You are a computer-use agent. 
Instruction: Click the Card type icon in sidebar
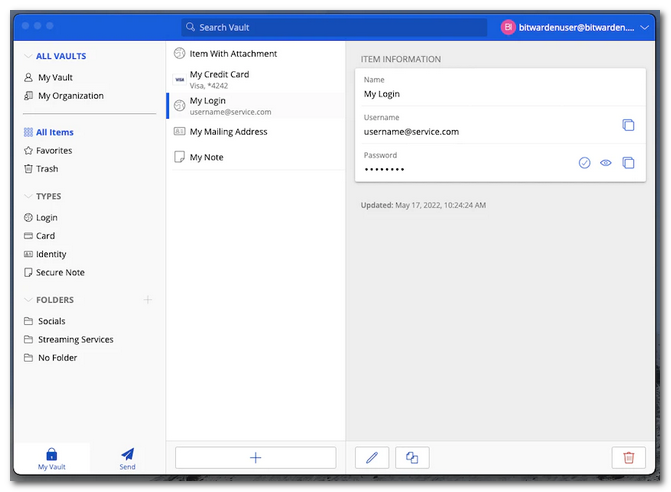(x=28, y=236)
